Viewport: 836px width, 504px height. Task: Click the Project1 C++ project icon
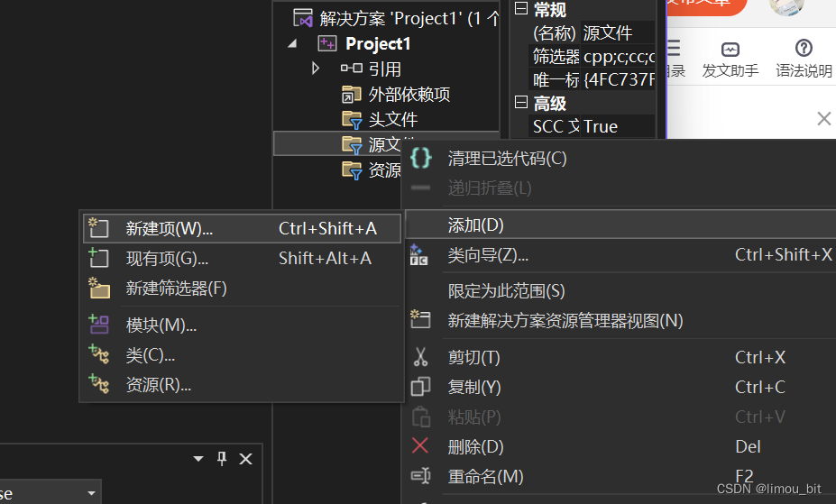pos(326,43)
